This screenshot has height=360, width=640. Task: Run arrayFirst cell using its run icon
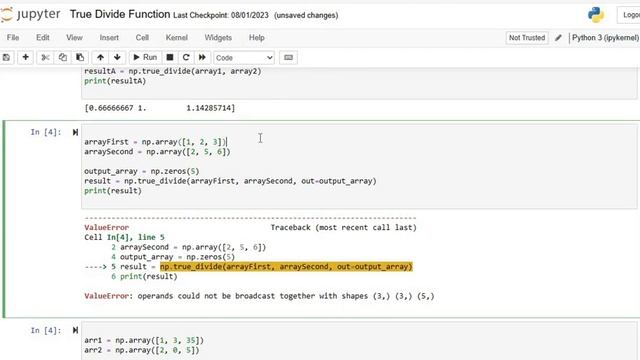click(75, 132)
